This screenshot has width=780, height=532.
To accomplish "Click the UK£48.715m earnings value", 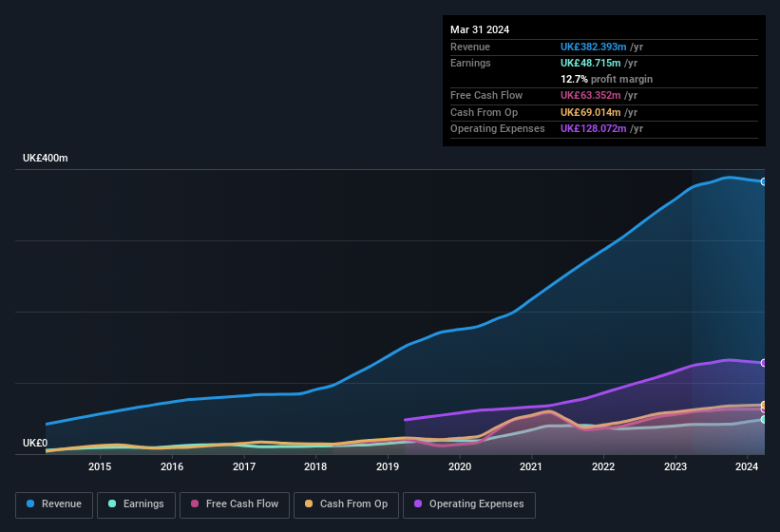I will [x=591, y=63].
